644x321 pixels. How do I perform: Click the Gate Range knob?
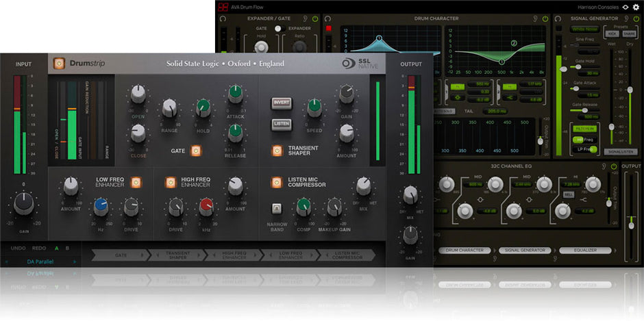click(x=169, y=108)
